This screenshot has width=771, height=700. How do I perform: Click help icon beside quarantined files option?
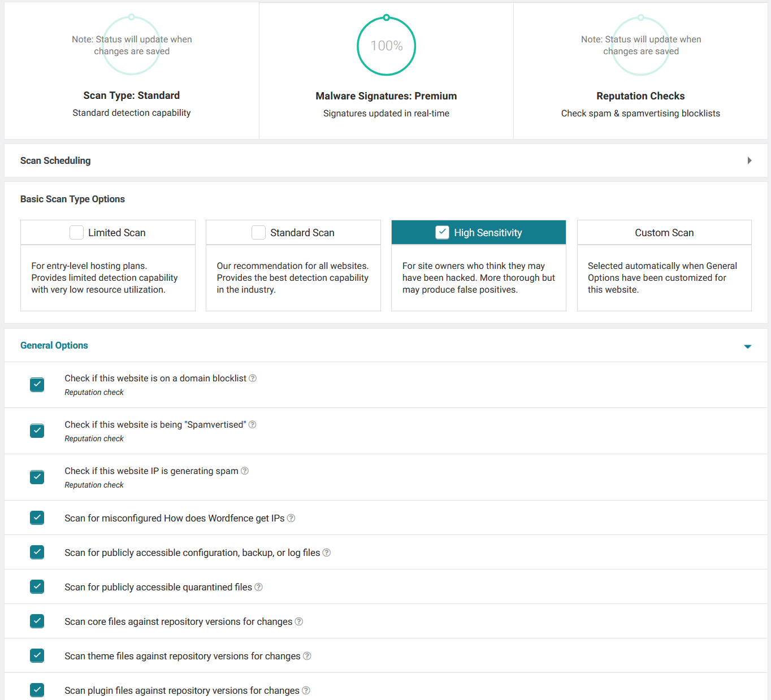(x=258, y=588)
